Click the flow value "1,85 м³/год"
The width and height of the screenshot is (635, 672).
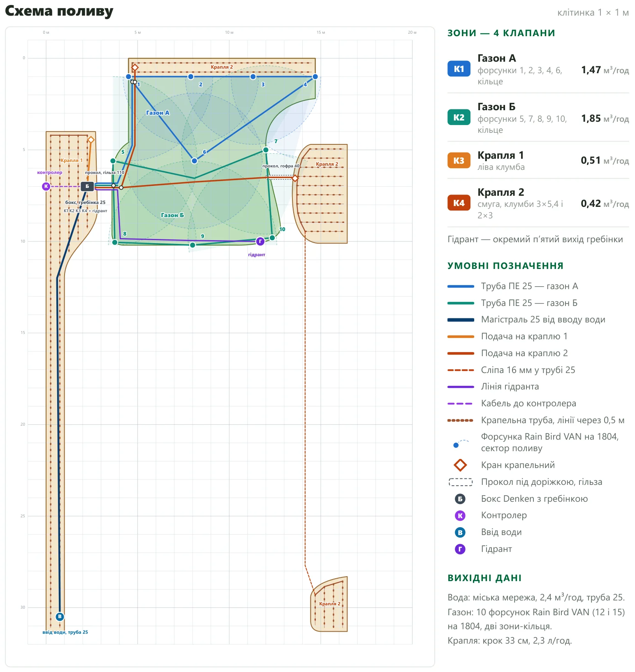point(605,118)
